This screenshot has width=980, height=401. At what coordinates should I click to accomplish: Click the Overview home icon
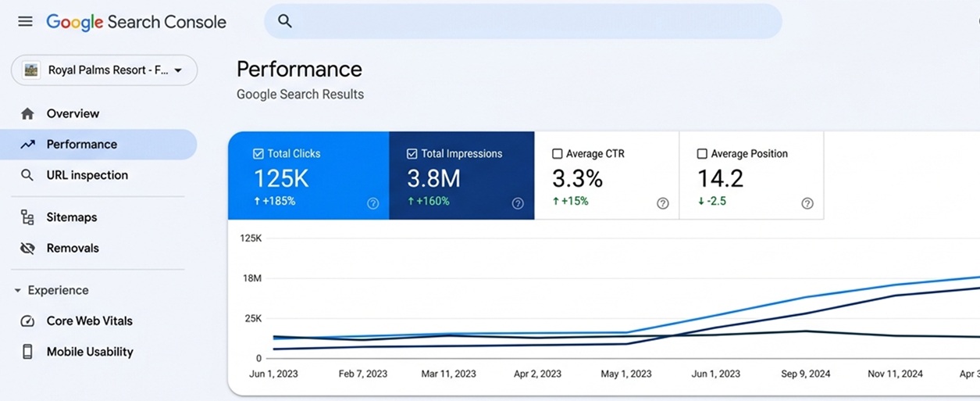coord(27,113)
